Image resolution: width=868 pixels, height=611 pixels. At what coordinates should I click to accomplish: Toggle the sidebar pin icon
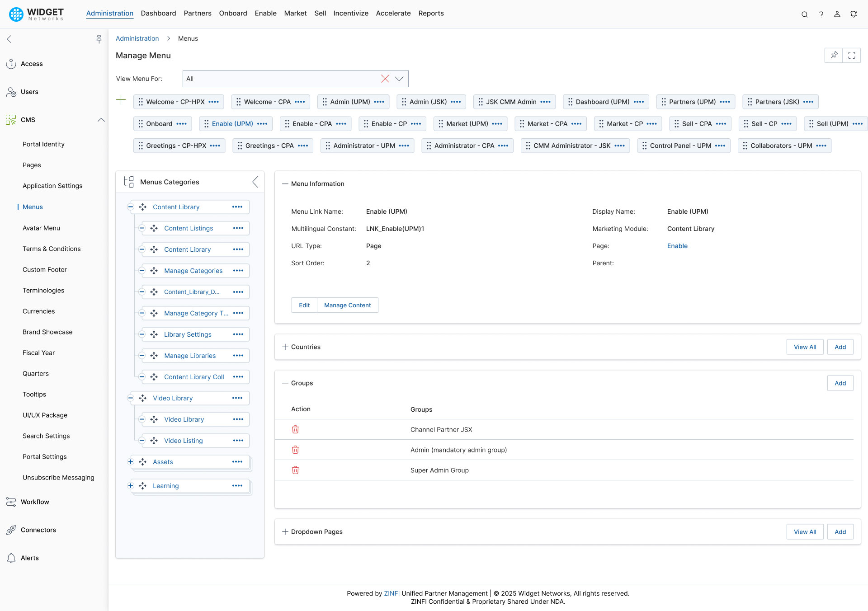click(99, 39)
